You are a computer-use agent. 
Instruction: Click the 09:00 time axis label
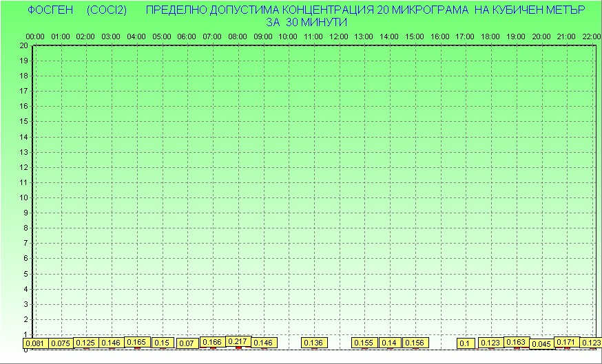pos(263,36)
